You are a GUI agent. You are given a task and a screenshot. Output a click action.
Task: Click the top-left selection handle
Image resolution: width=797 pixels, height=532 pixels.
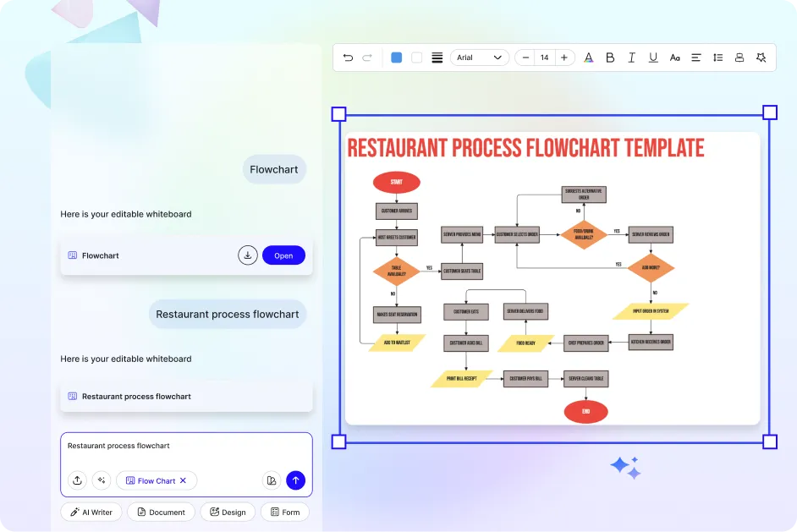coord(339,114)
